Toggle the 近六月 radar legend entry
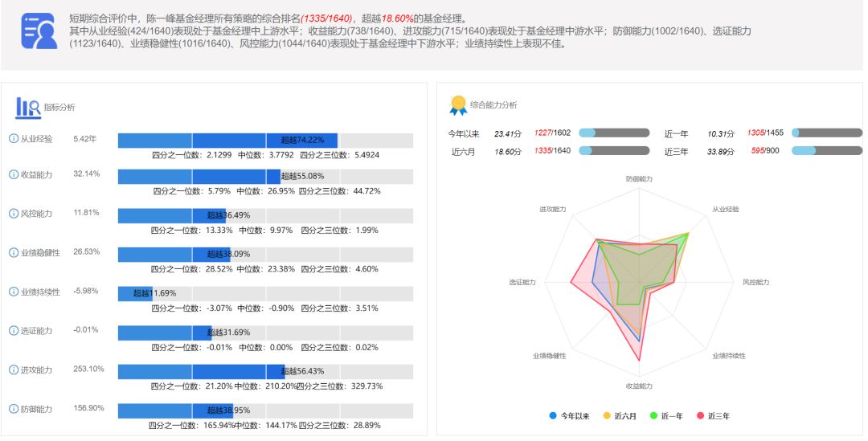The image size is (868, 441). [x=620, y=416]
